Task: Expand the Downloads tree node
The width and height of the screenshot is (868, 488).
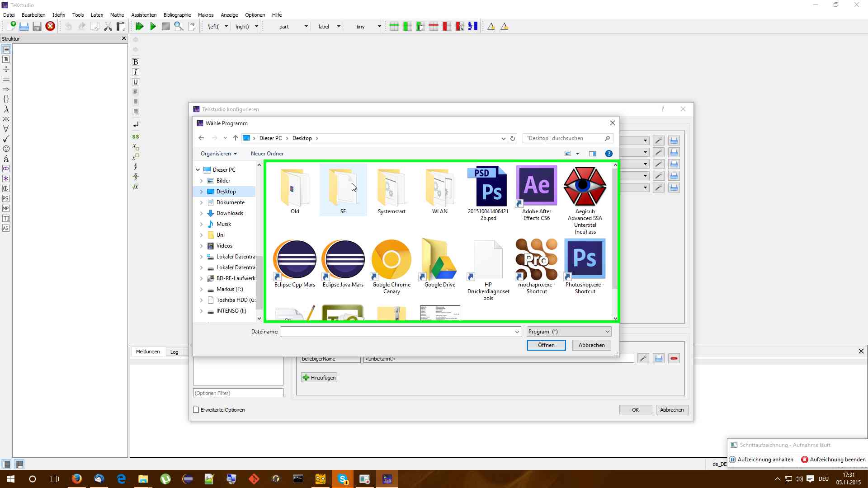Action: pyautogui.click(x=202, y=213)
